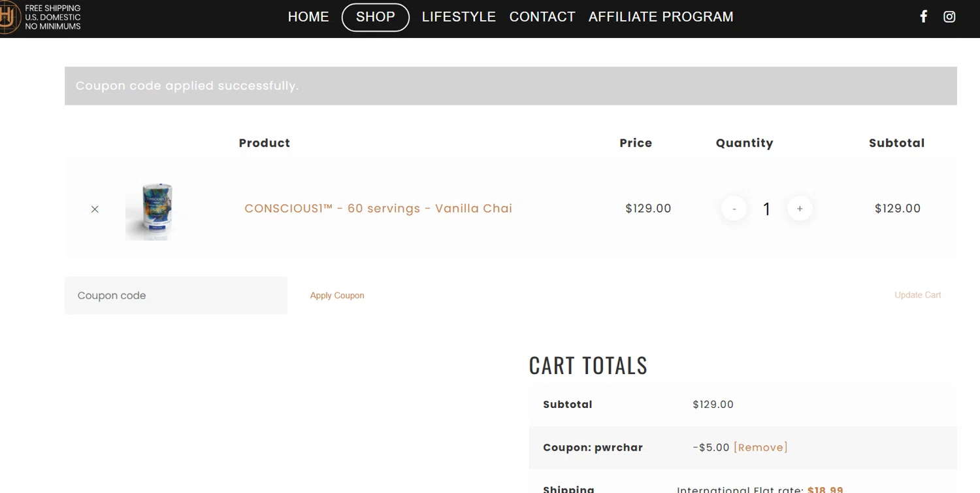Click the item price $129.00 cell

tap(648, 209)
